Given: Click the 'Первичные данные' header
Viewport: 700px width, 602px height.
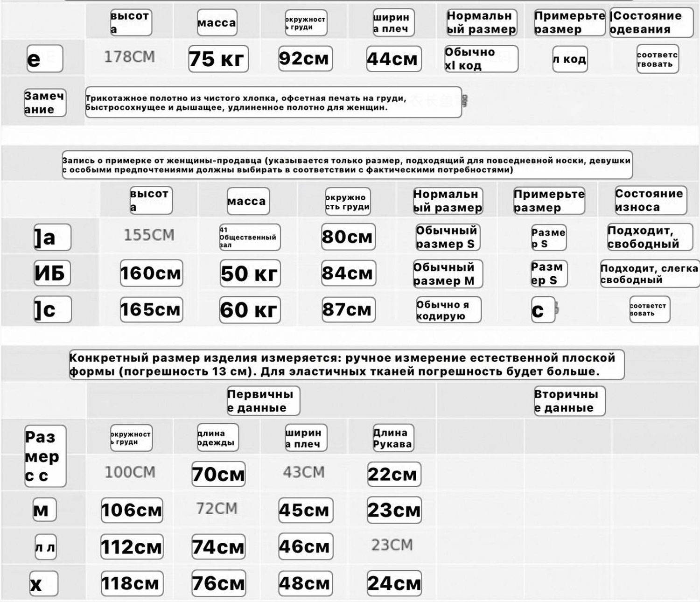Looking at the screenshot, I should (263, 401).
